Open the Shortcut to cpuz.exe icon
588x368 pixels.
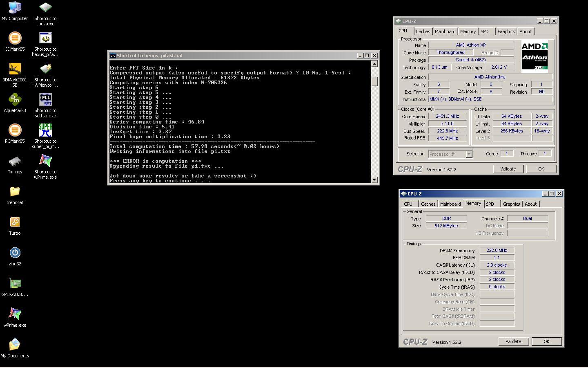click(45, 8)
